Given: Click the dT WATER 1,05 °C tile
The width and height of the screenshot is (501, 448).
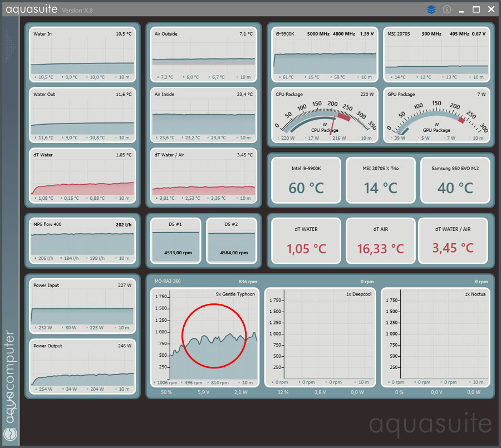Looking at the screenshot, I should click(306, 241).
